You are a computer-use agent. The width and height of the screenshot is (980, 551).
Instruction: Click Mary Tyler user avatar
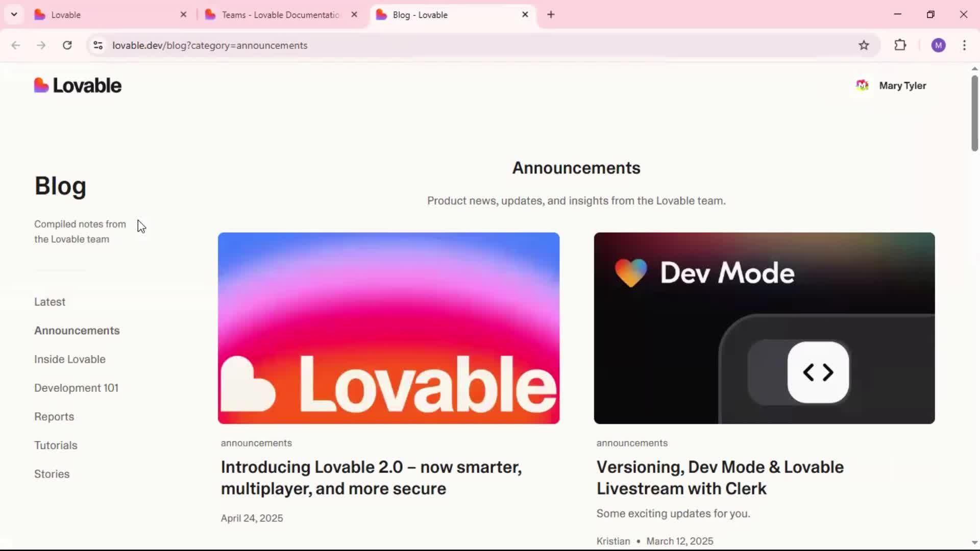click(862, 86)
